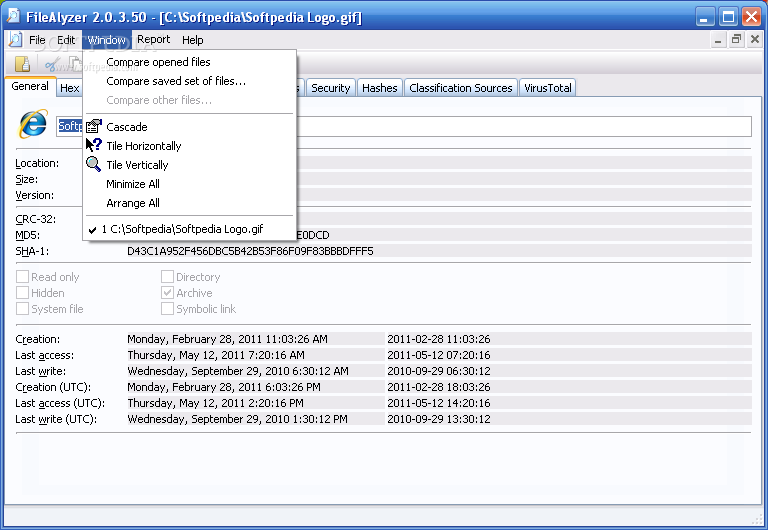Choose Minimize All
768x530 pixels.
[190, 184]
